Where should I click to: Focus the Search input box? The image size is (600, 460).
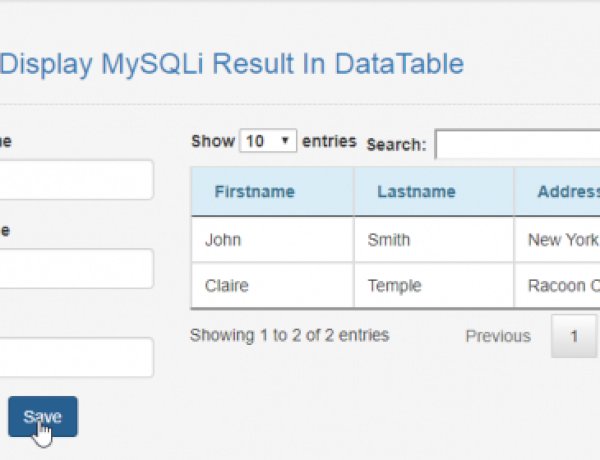(517, 144)
